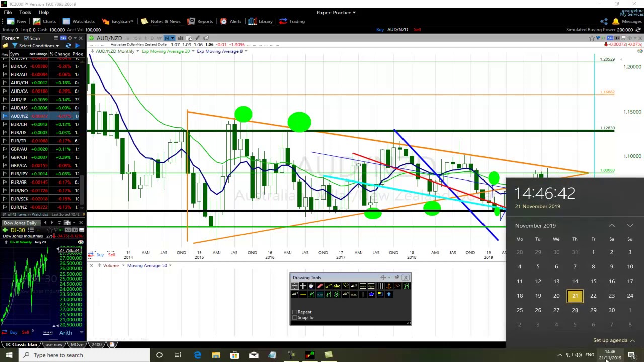Click Buy below the AUD/NZD chart
This screenshot has width=644, height=362.
point(100,255)
